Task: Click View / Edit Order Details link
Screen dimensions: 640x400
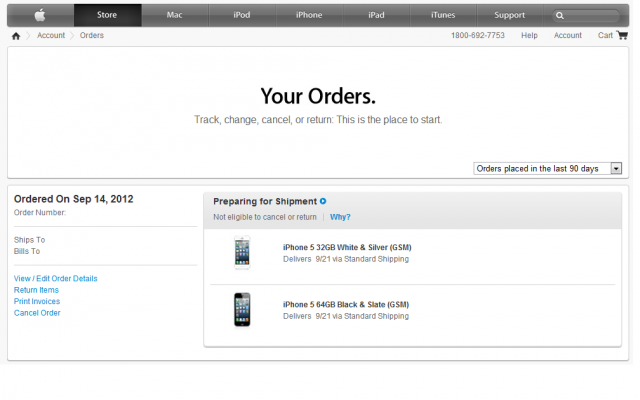Action: pos(56,278)
